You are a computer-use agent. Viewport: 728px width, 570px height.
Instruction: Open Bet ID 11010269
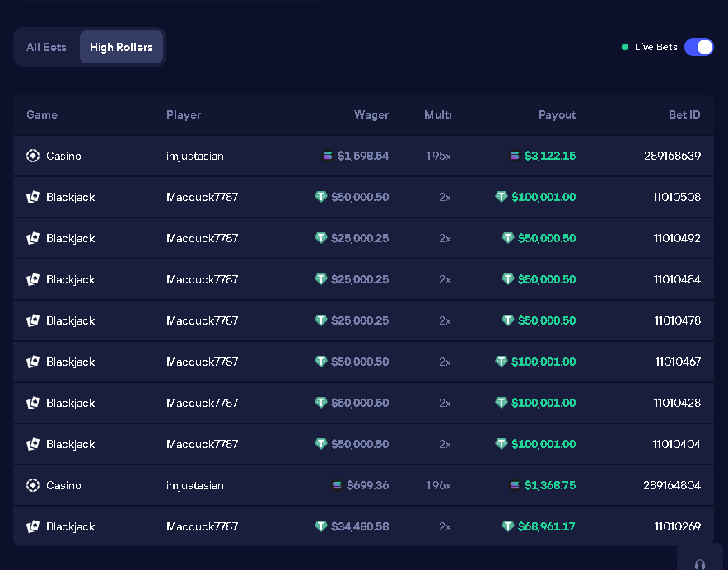tap(678, 526)
